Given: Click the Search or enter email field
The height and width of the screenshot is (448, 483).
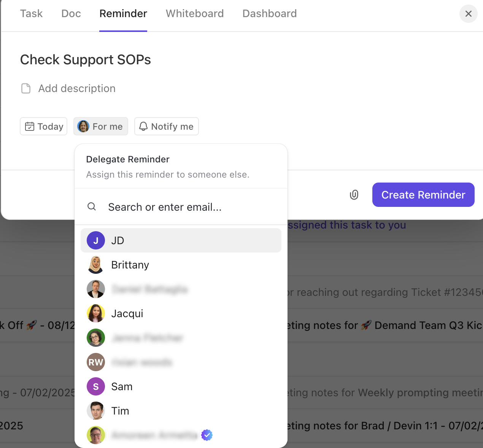Looking at the screenshot, I should coord(186,207).
